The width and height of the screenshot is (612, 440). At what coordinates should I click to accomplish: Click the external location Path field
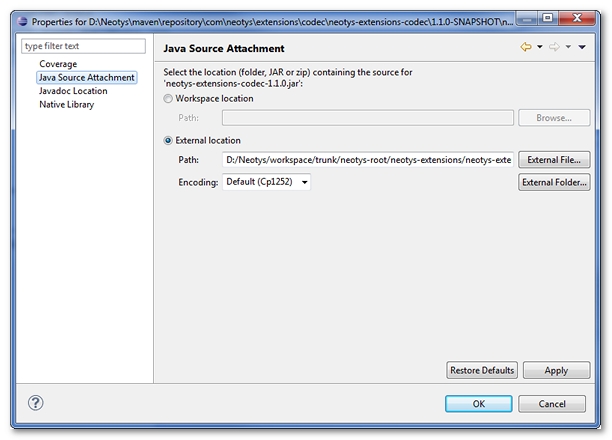click(368, 160)
